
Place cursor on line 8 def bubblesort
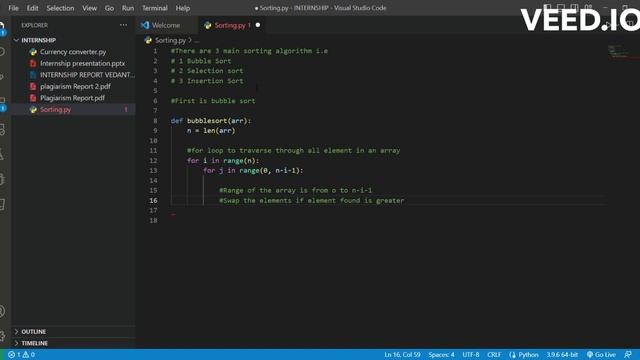211,120
